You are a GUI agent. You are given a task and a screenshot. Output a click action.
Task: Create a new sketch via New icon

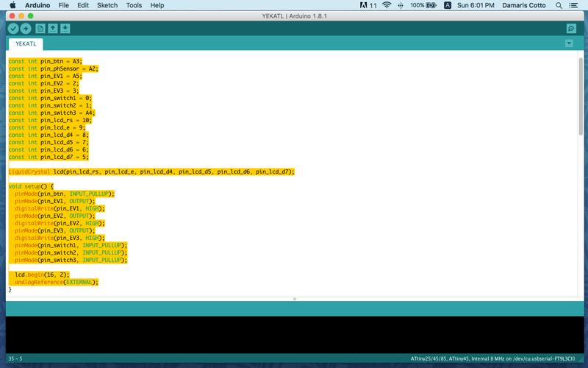pos(40,29)
